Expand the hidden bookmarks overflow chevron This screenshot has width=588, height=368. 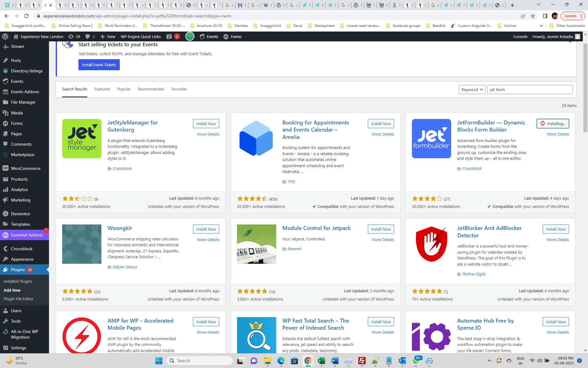[541, 26]
